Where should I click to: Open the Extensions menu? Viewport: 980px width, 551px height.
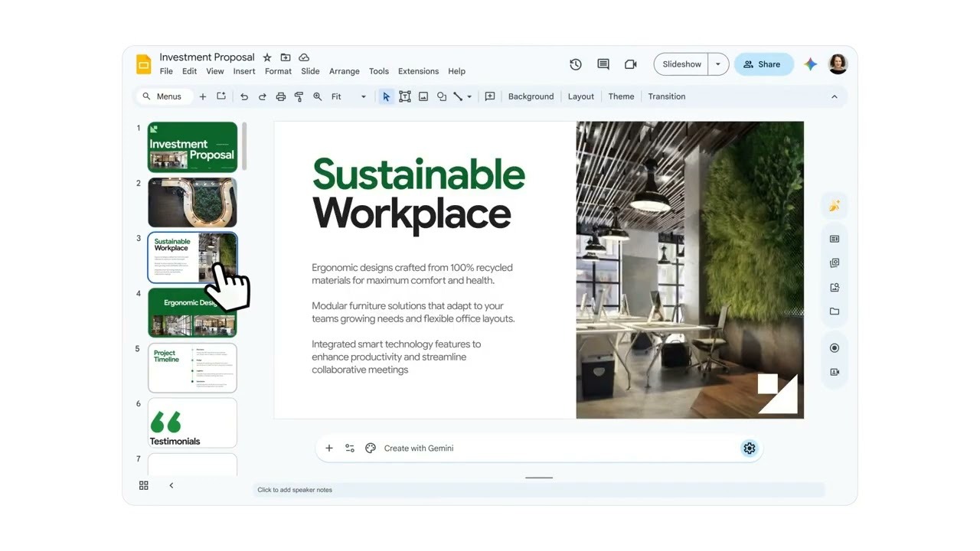coord(418,71)
